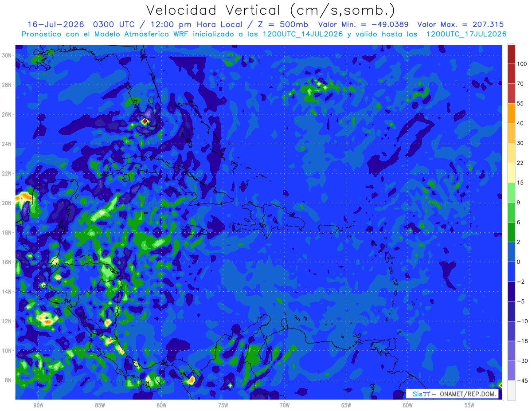Click the "Valor Min. = -49.0389" text

pos(363,24)
